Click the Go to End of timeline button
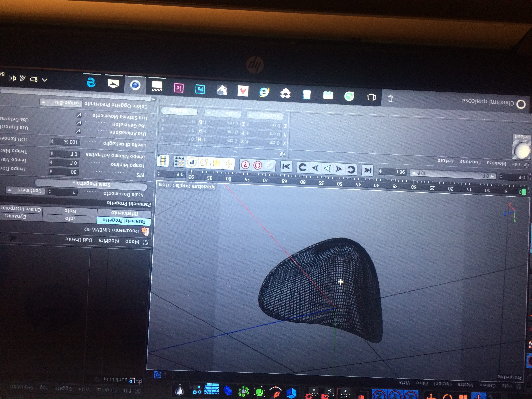The height and width of the screenshot is (399, 532). point(286,166)
